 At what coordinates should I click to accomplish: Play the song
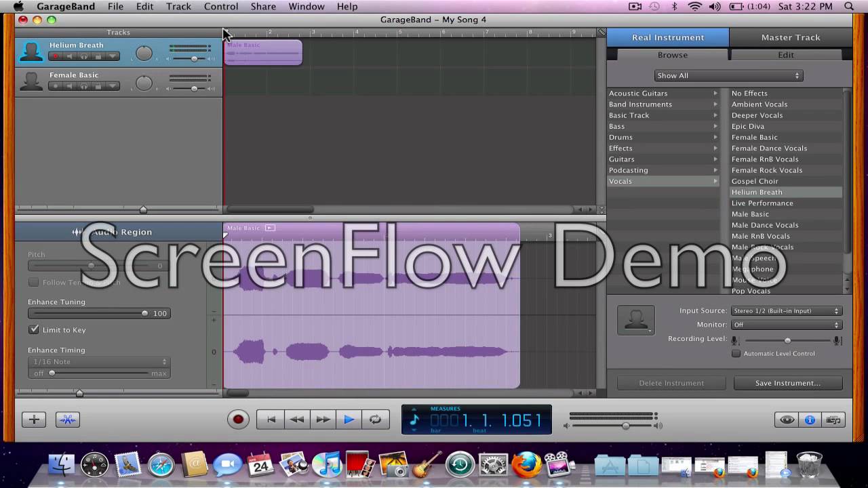(x=349, y=420)
